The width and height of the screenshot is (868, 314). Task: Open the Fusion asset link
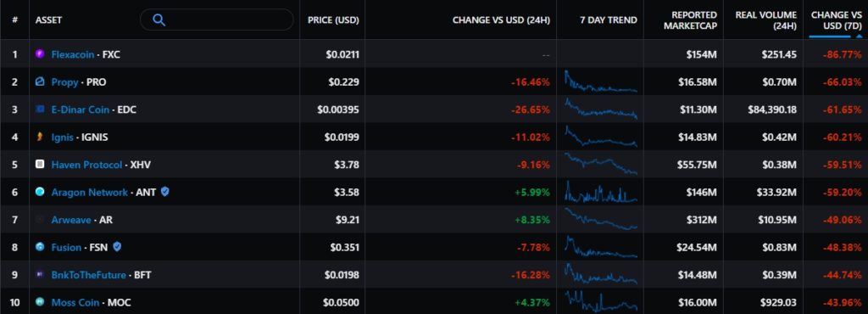[66, 248]
